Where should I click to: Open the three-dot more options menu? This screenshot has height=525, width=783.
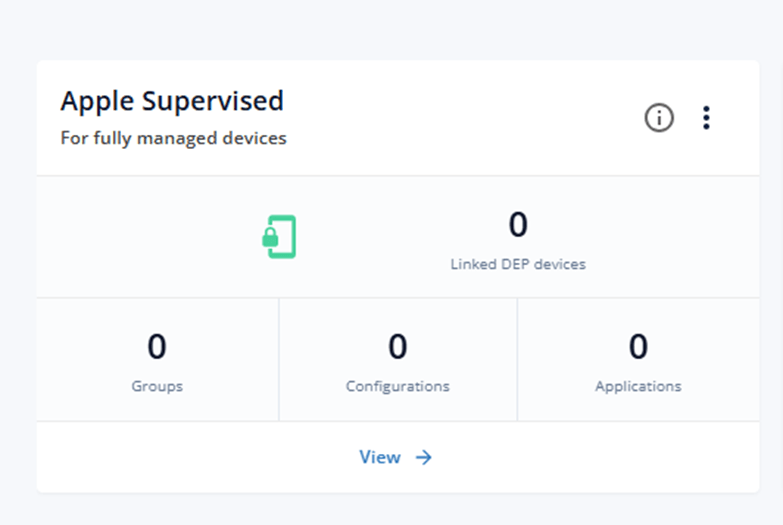[706, 118]
